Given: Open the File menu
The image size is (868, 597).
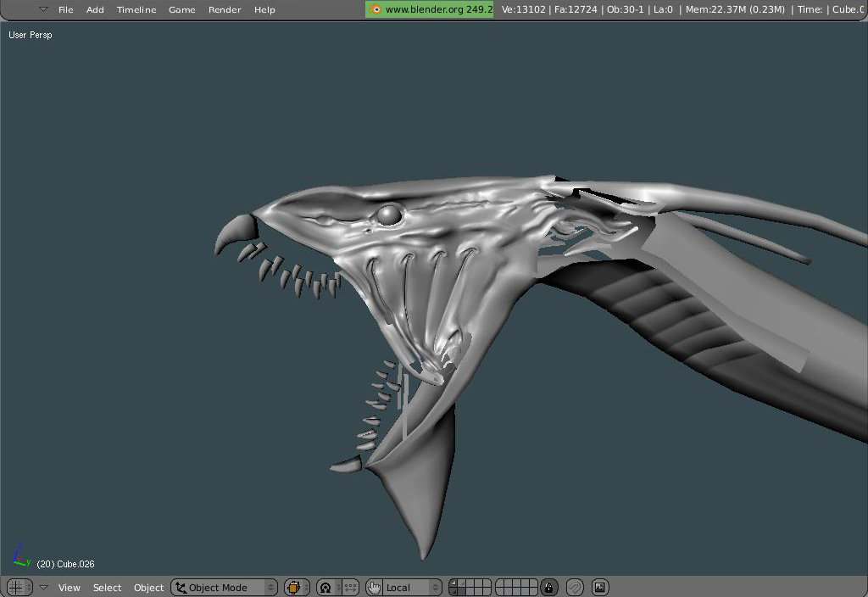Looking at the screenshot, I should tap(66, 9).
